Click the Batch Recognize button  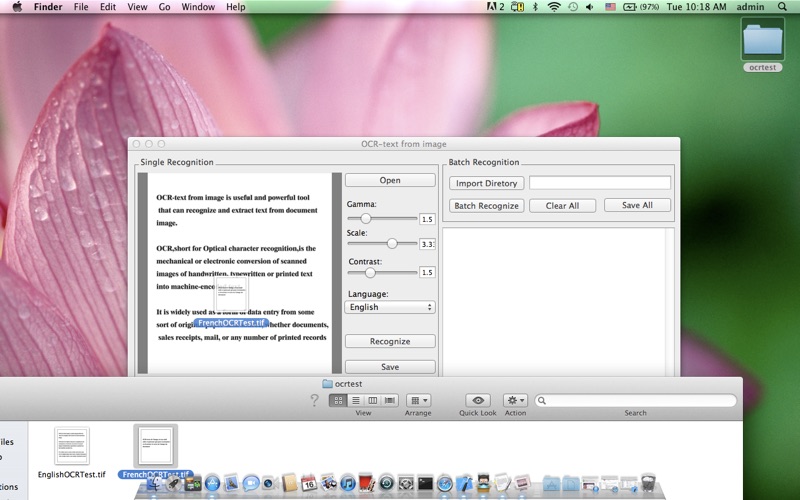click(x=486, y=206)
